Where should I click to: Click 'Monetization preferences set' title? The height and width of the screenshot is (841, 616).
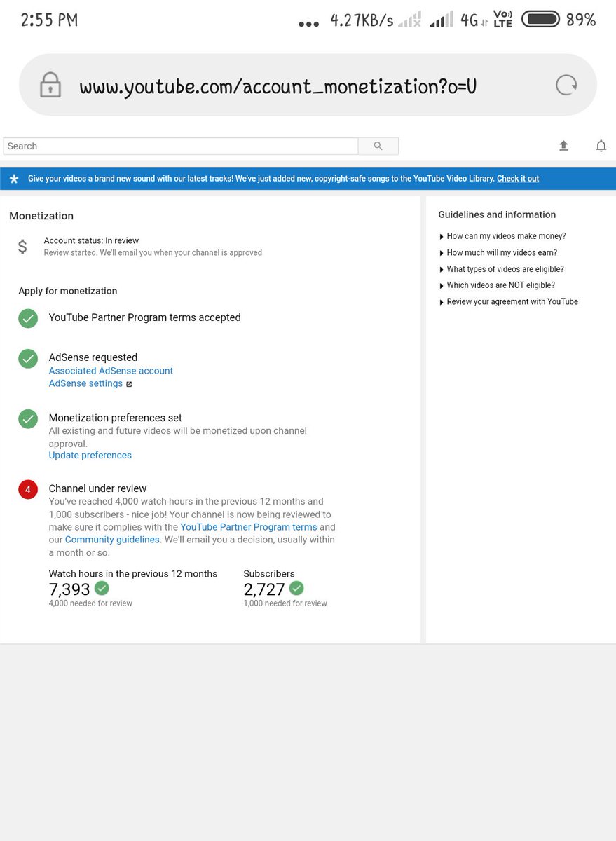click(115, 418)
